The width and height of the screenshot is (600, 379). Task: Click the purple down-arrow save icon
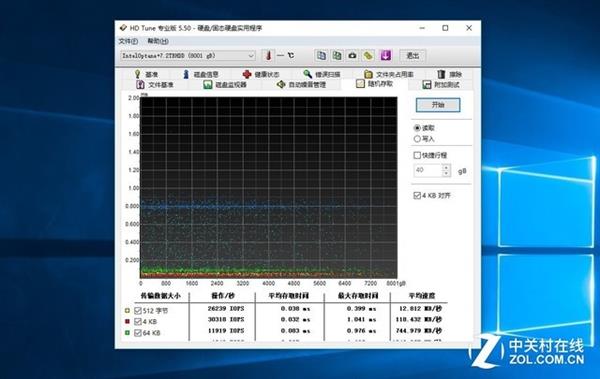point(385,56)
